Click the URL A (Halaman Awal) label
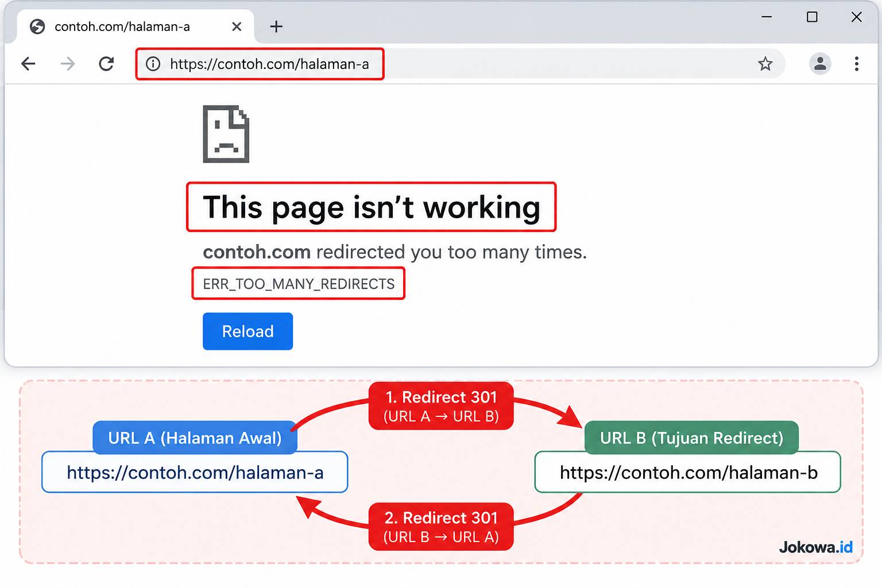The width and height of the screenshot is (882, 588). pos(195,438)
